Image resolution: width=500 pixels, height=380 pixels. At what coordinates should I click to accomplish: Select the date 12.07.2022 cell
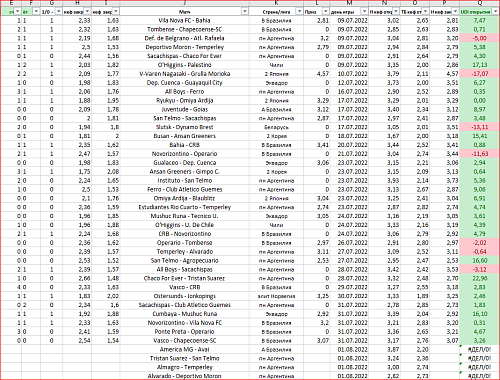pos(349,83)
